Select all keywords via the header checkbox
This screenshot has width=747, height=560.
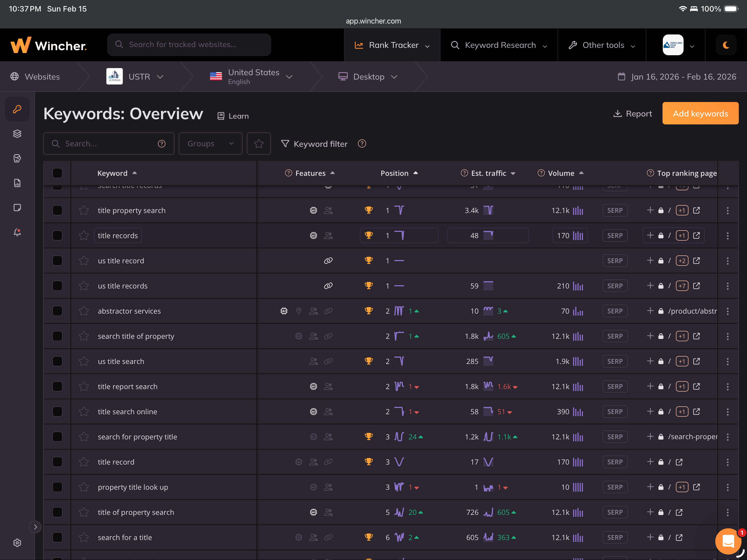point(57,173)
